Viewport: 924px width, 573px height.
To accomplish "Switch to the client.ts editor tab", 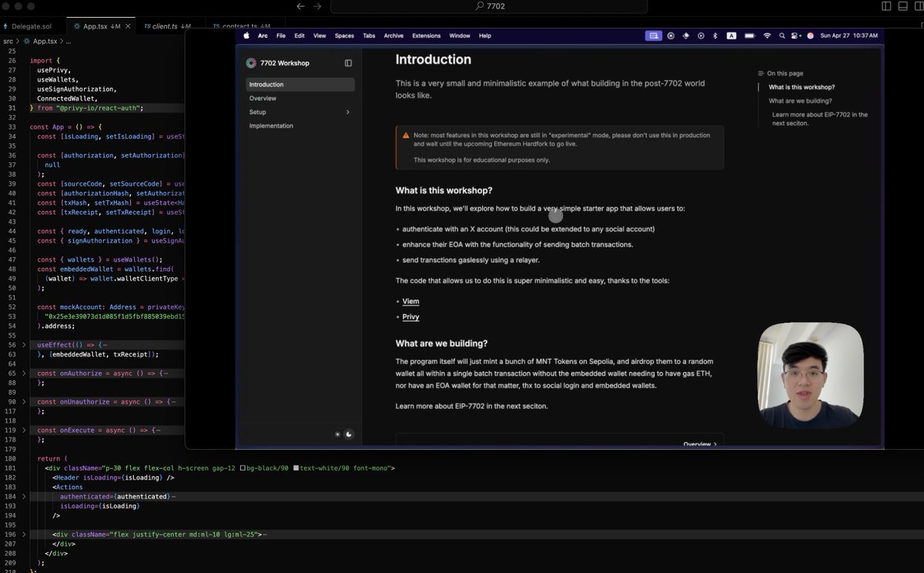I will coord(169,26).
